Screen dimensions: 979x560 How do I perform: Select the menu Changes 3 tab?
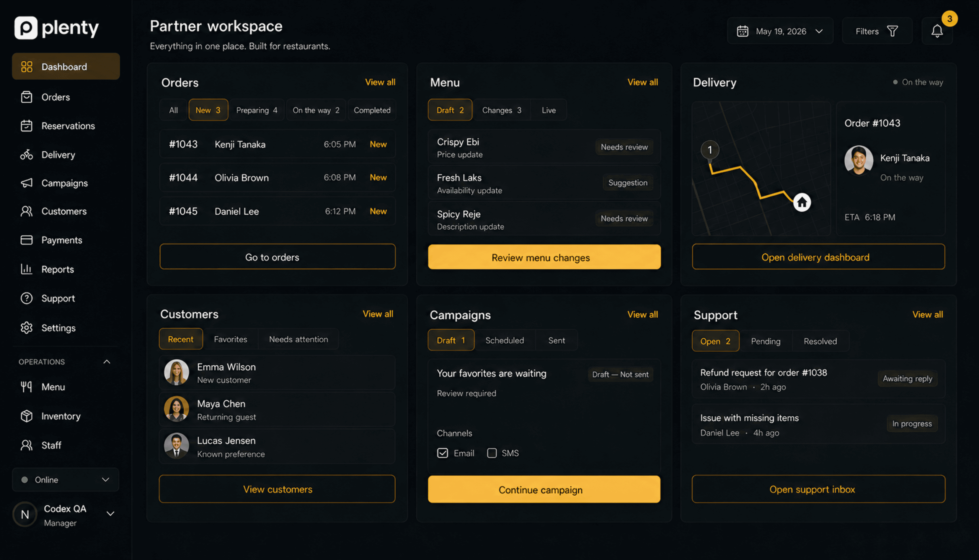(x=502, y=110)
